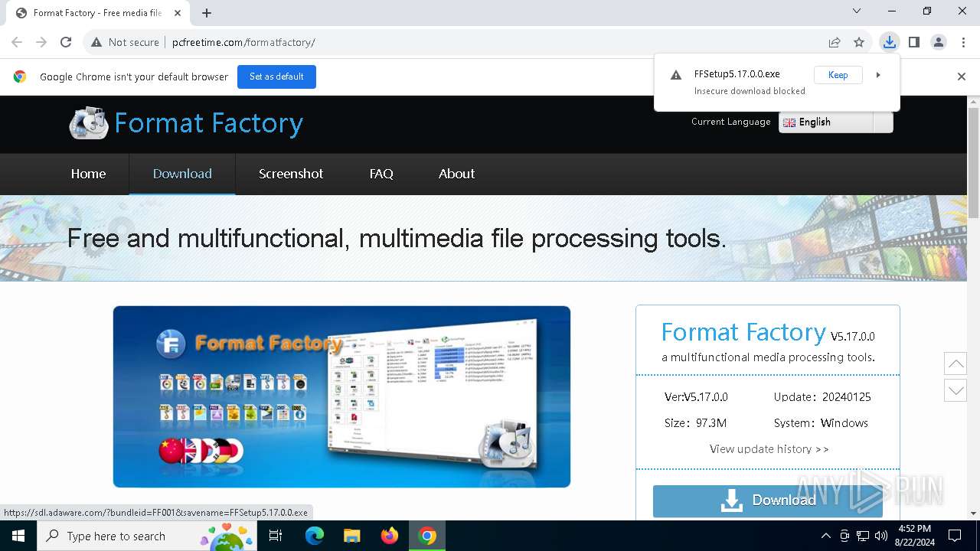Bookmark this page with the star icon
The image size is (980, 551).
click(859, 42)
